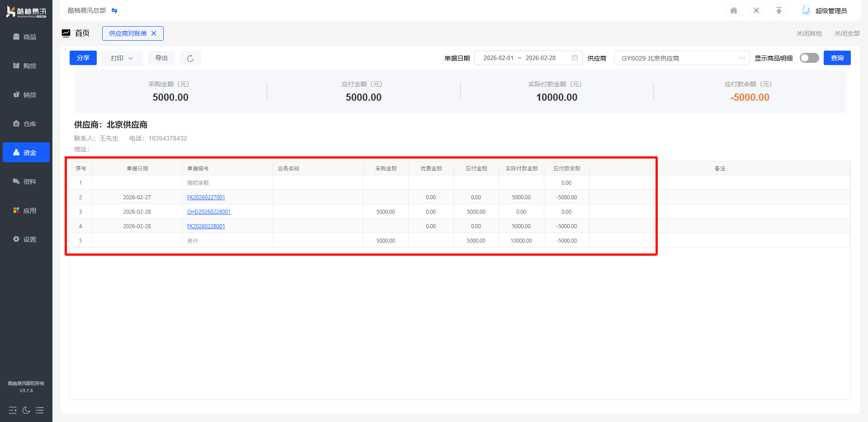This screenshot has height=422, width=868.
Task: Expand the 打印 dropdown
Action: coord(122,58)
